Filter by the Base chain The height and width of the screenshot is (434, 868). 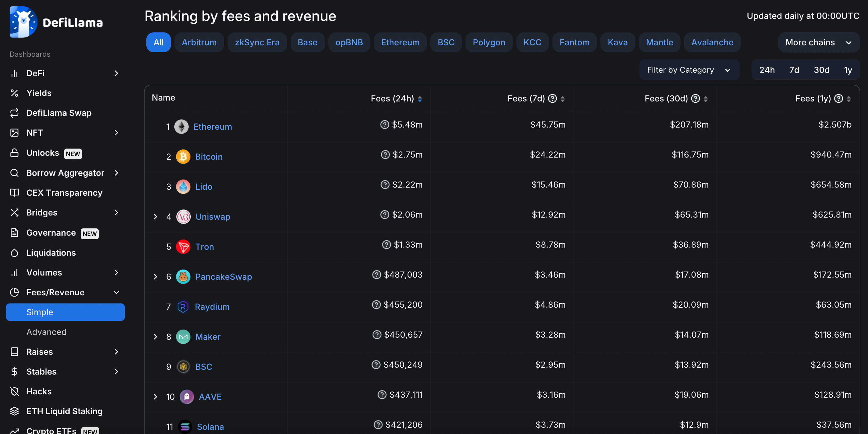[x=307, y=43]
